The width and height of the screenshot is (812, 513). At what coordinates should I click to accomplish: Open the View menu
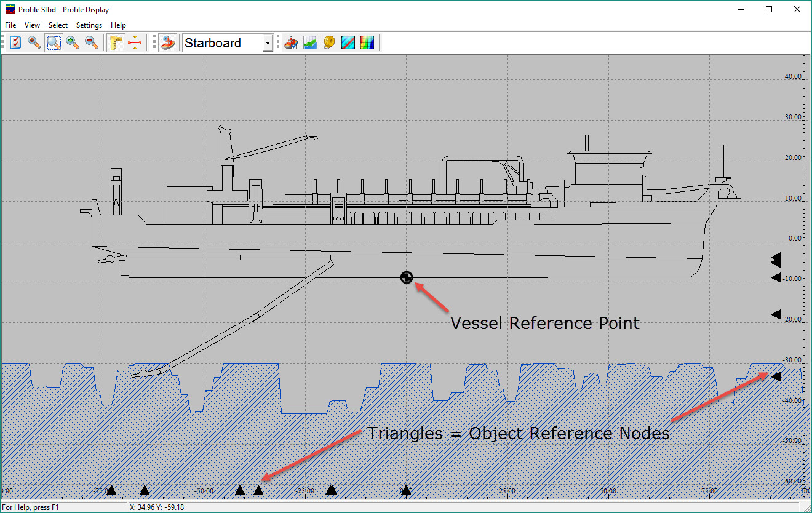click(x=32, y=25)
